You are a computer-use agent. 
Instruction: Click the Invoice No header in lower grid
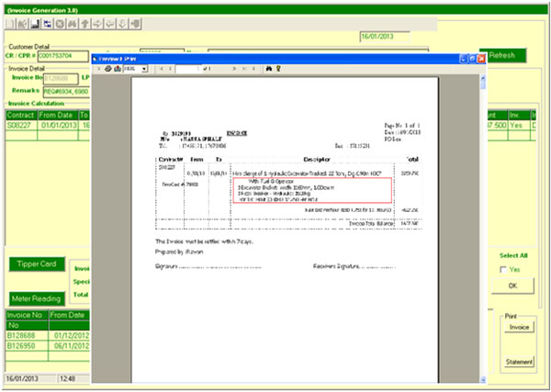27,315
